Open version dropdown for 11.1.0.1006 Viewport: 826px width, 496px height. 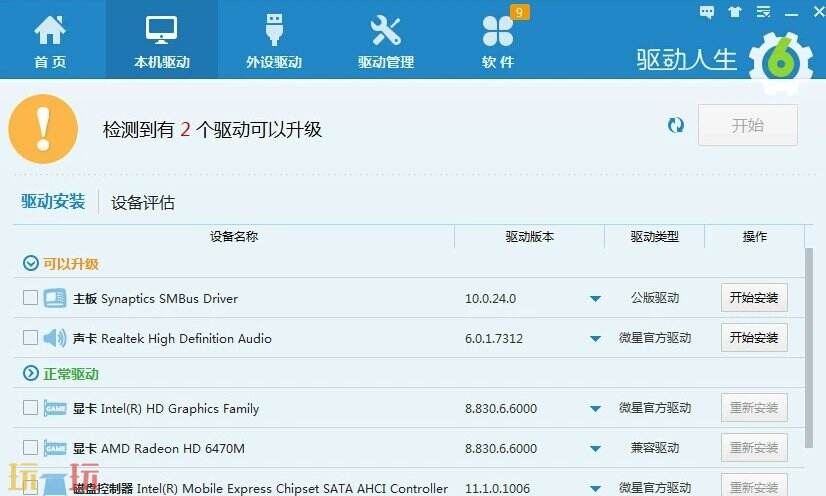pos(595,489)
